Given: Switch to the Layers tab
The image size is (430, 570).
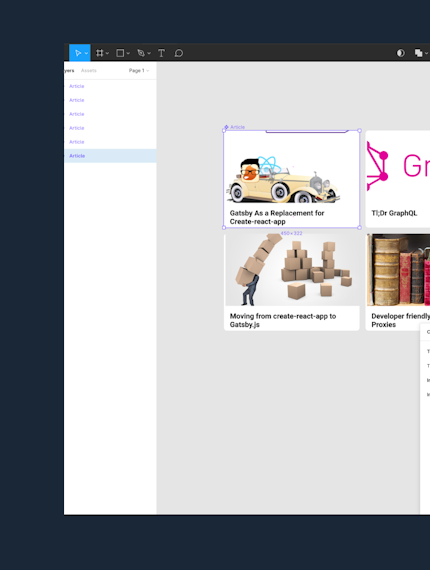Looking at the screenshot, I should (x=69, y=71).
